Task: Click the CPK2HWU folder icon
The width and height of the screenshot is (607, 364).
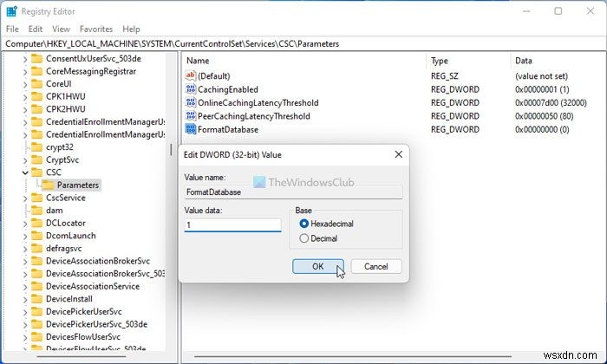Action: (36, 109)
